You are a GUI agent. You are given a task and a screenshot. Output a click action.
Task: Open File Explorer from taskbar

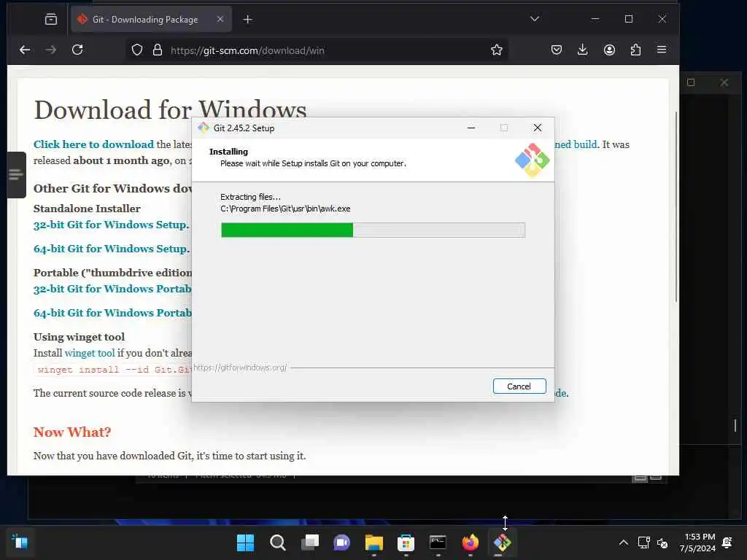point(374,542)
